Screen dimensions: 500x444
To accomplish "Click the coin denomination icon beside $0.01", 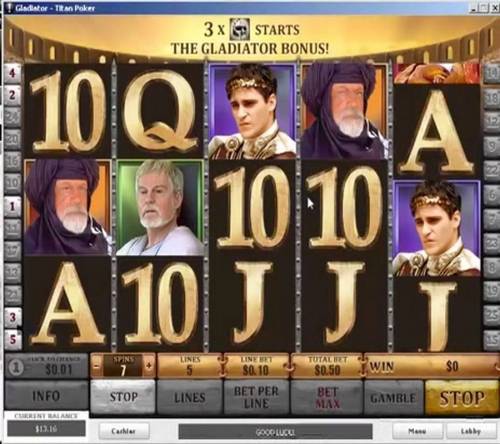I will (x=16, y=368).
